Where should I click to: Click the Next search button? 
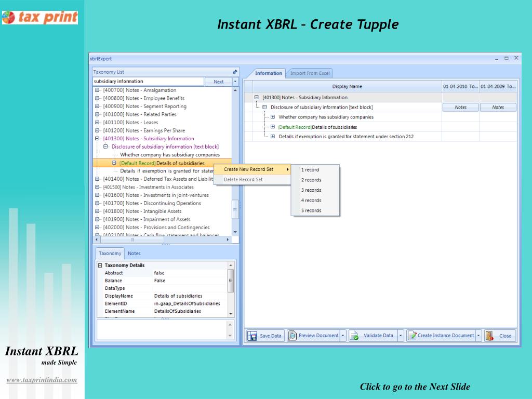[219, 82]
